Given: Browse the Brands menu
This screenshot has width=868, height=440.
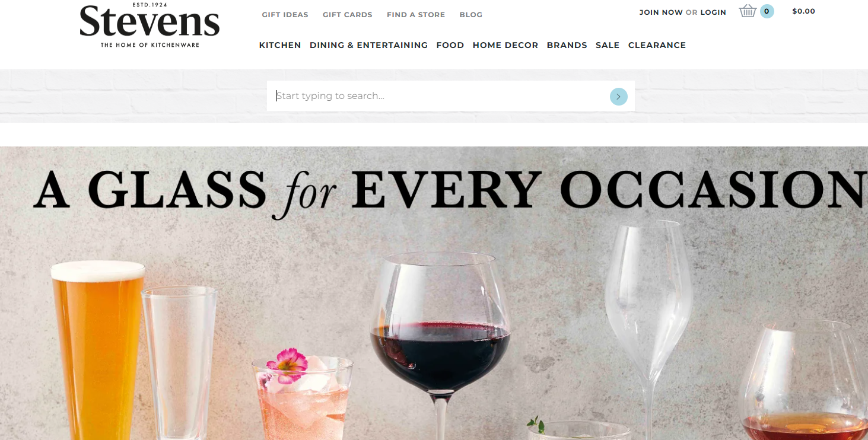Looking at the screenshot, I should click(567, 45).
